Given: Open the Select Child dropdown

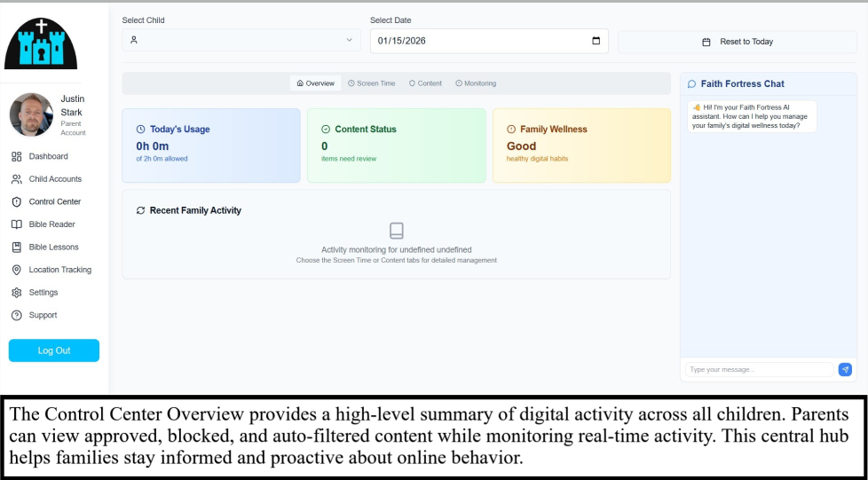Looking at the screenshot, I should [241, 40].
